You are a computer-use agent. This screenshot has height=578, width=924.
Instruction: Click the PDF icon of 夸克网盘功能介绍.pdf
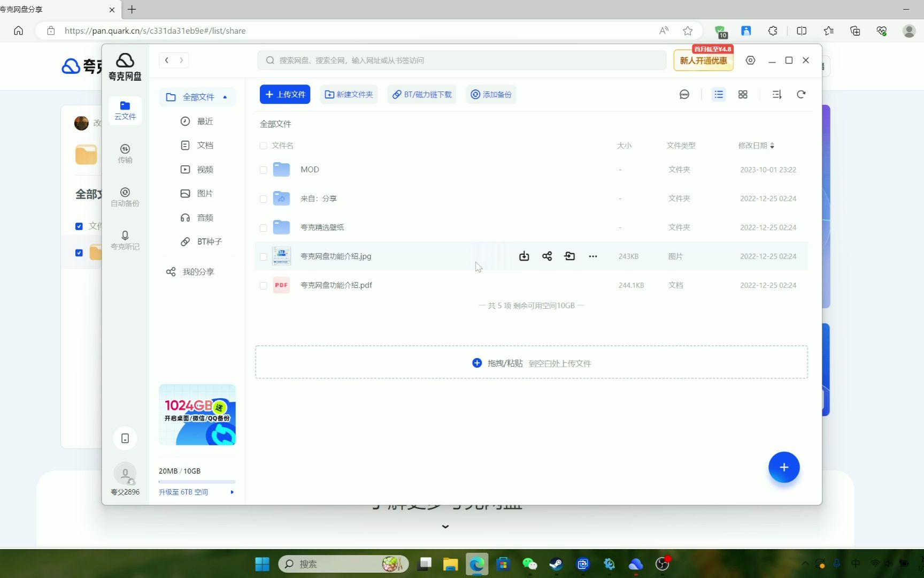click(x=281, y=285)
